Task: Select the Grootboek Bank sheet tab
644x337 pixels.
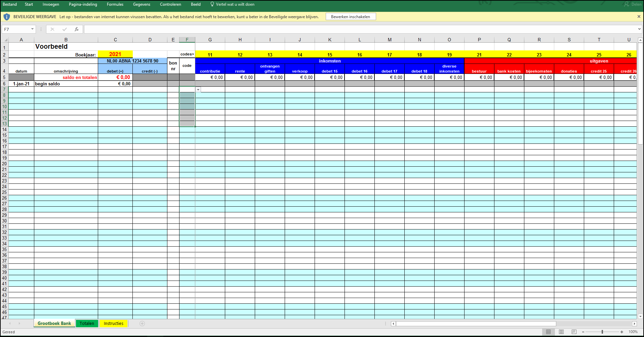Action: [54, 323]
